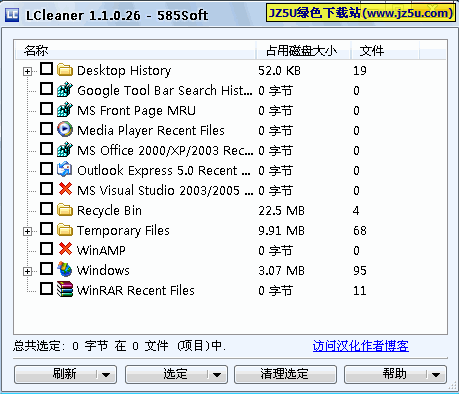Click the 3.07 MB size value
459x394 pixels.
click(281, 270)
